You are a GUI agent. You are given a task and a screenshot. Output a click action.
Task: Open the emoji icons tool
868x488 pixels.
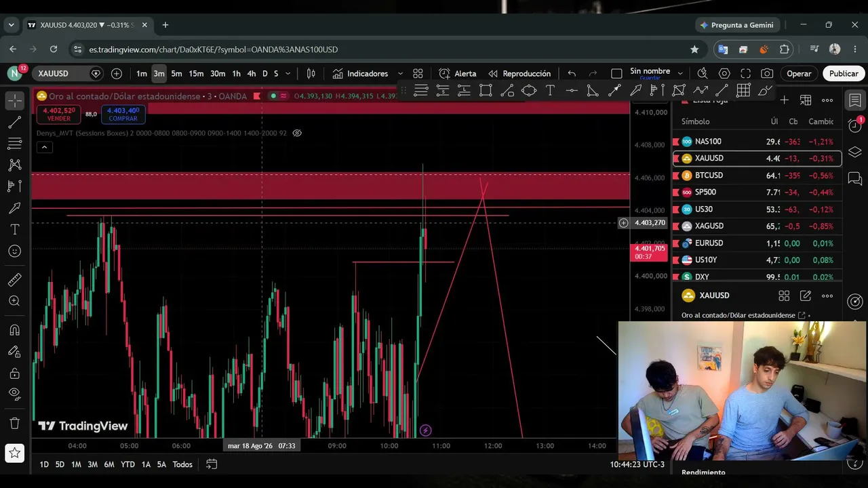14,251
